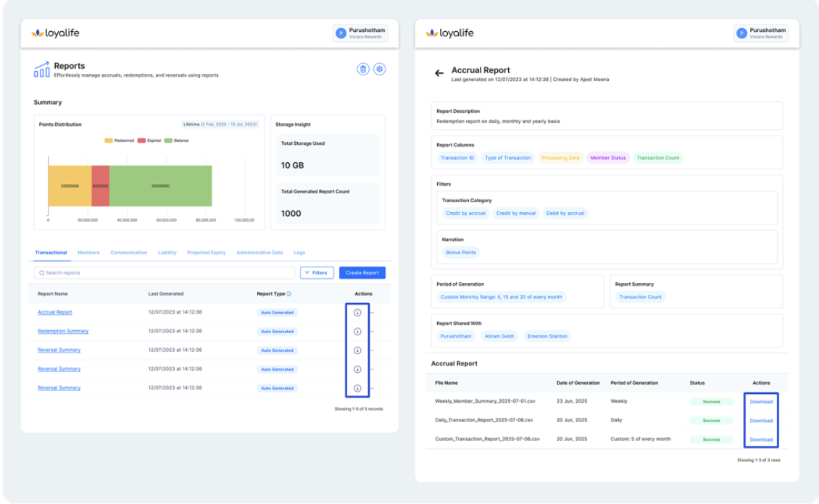Click the Purushotham avatar on Reports page
This screenshot has width=819, height=504.
click(x=341, y=33)
